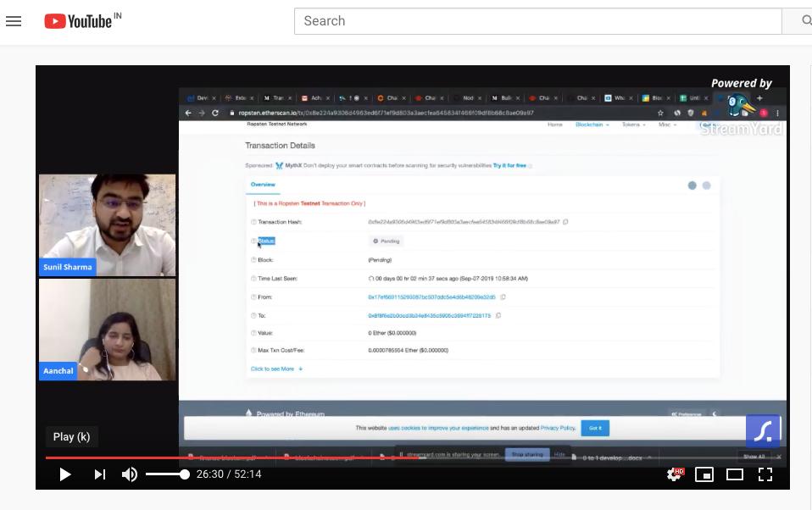812x510 pixels.
Task: Click the Home link in Etherscan nav
Action: coord(554,125)
